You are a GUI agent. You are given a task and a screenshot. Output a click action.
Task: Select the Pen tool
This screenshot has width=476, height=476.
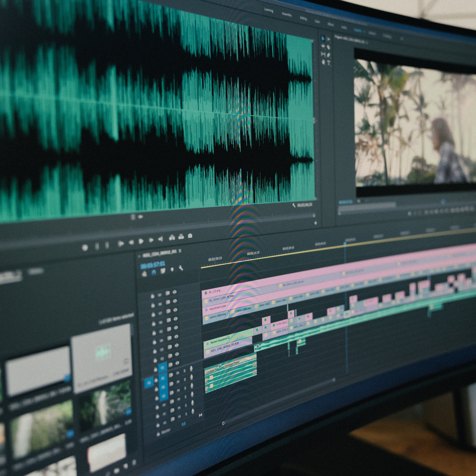tap(329, 55)
